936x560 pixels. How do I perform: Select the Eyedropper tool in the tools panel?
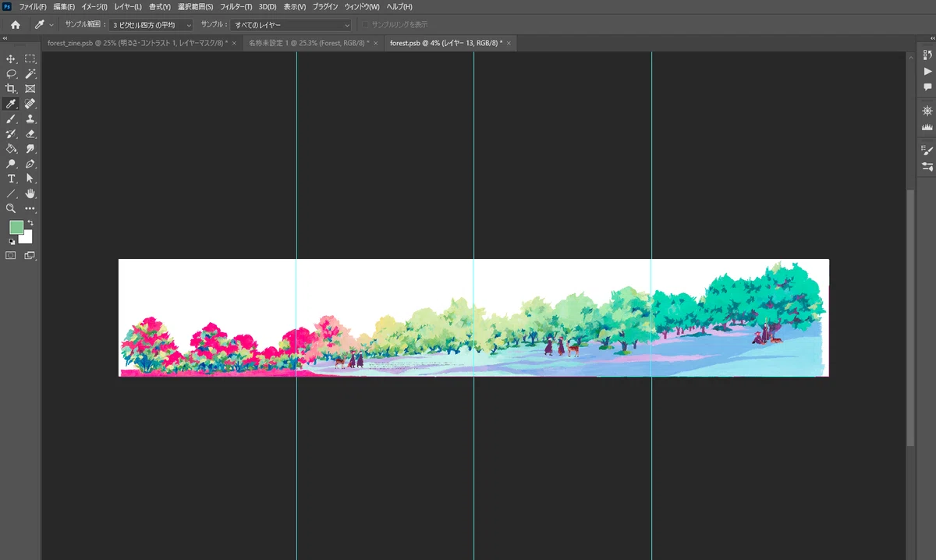click(11, 104)
